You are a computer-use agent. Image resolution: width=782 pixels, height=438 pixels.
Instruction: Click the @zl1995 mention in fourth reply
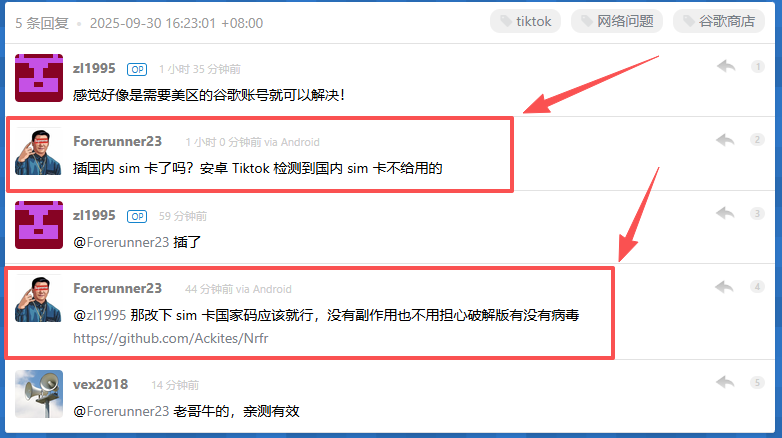[99, 315]
